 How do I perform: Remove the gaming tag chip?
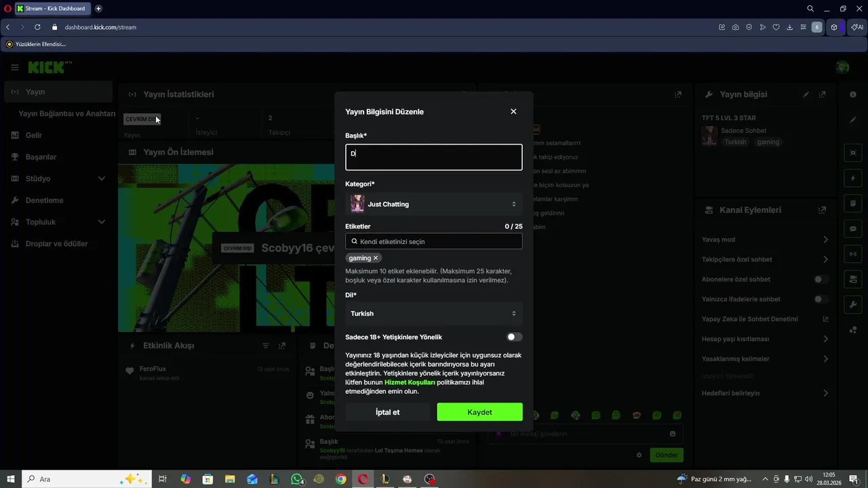(x=376, y=258)
